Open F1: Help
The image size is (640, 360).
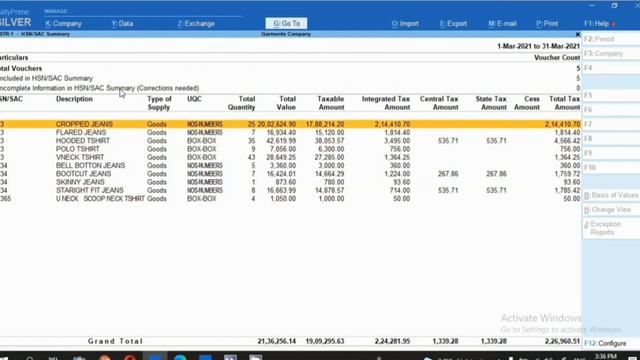click(x=596, y=24)
